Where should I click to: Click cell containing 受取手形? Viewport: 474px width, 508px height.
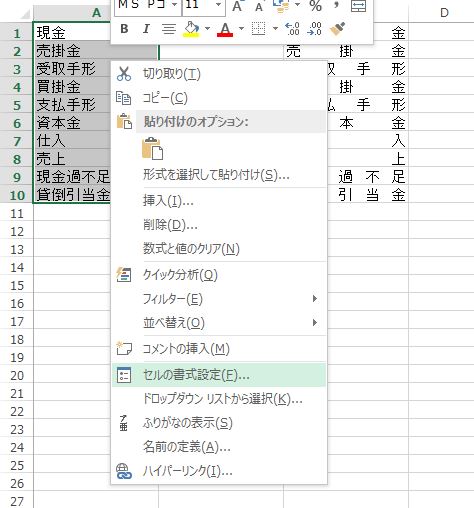pyautogui.click(x=72, y=69)
